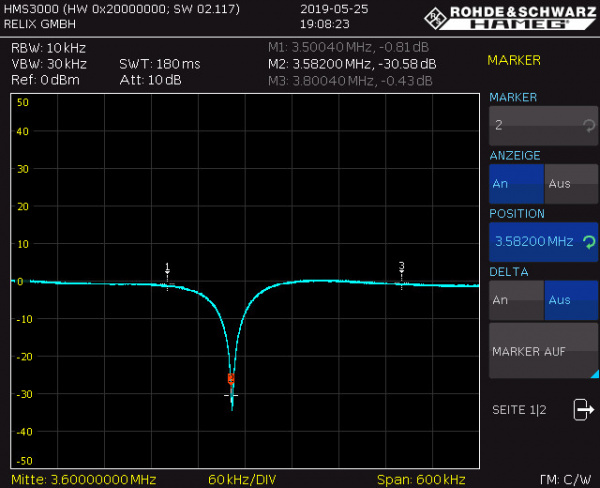Viewport: 600px width, 488px height.
Task: Select the POSITION 3.58200 MHz field
Action: tap(543, 242)
